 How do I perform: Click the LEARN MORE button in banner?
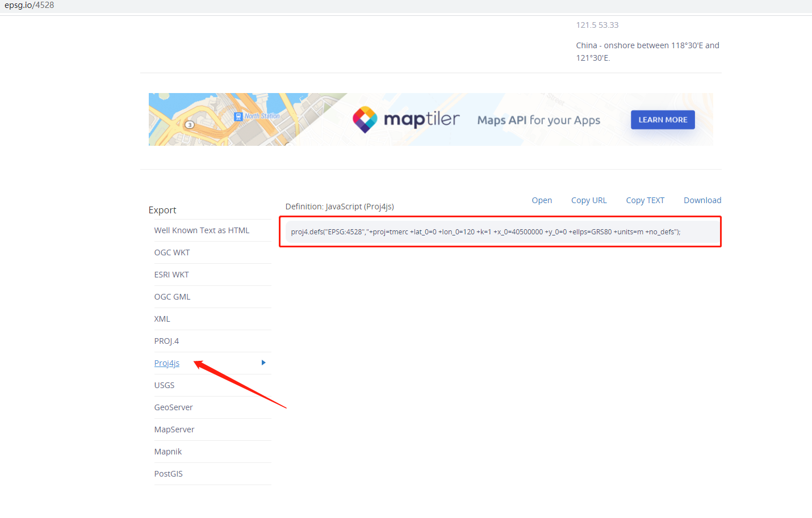pyautogui.click(x=663, y=120)
